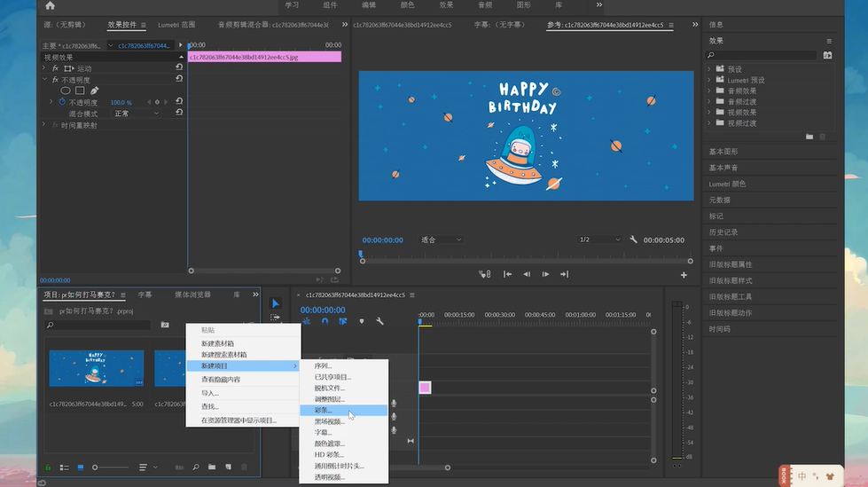The width and height of the screenshot is (868, 487).
Task: Open the 混合模式 正常 dropdown
Action: point(136,113)
